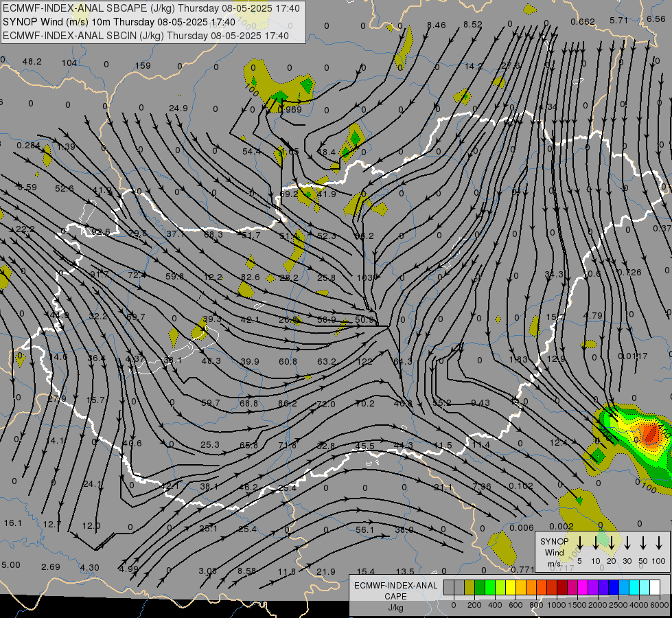
Task: Pick the olive CAPE swatch before 200
Action: [470, 588]
